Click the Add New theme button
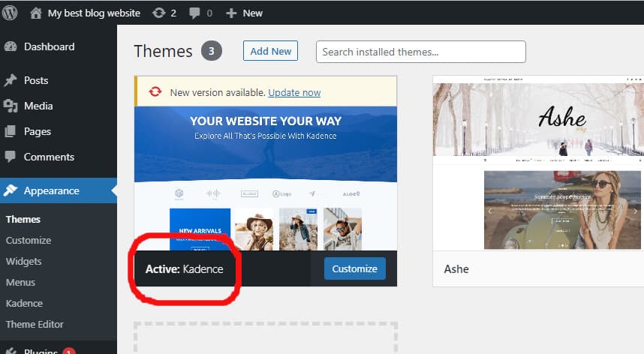Screen dimensions: 644x354 pos(270,51)
